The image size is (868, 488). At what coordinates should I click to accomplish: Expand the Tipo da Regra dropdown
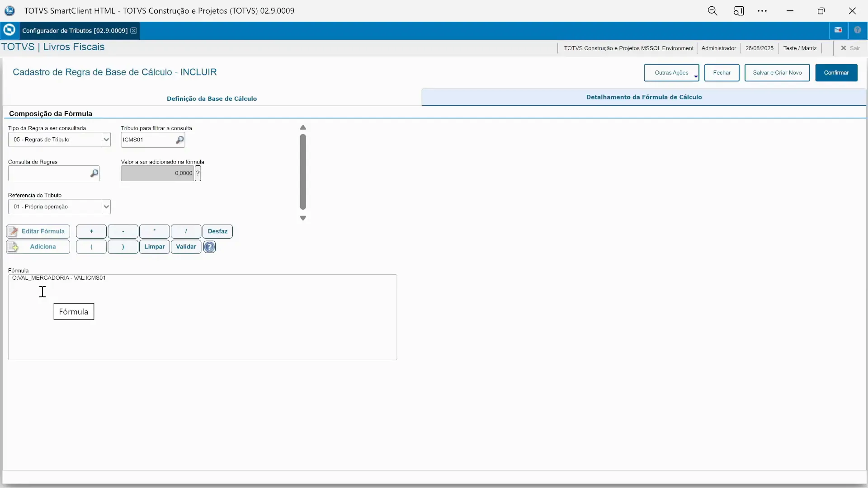click(x=106, y=140)
